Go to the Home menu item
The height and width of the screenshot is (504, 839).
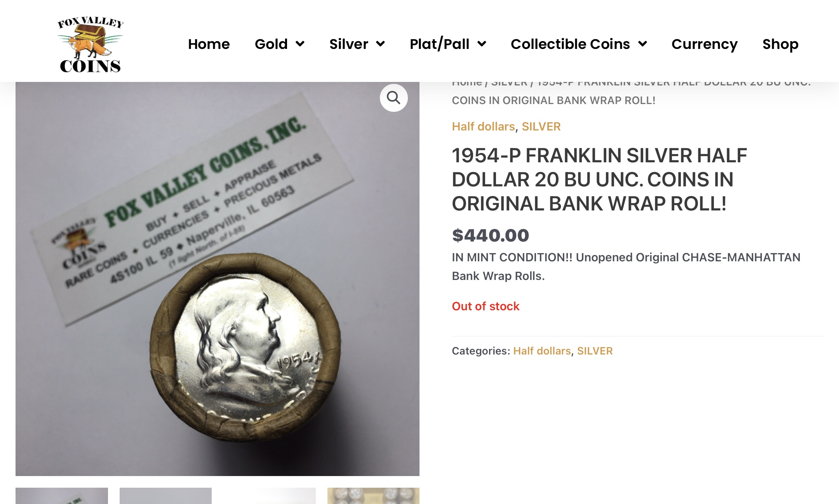(x=209, y=44)
